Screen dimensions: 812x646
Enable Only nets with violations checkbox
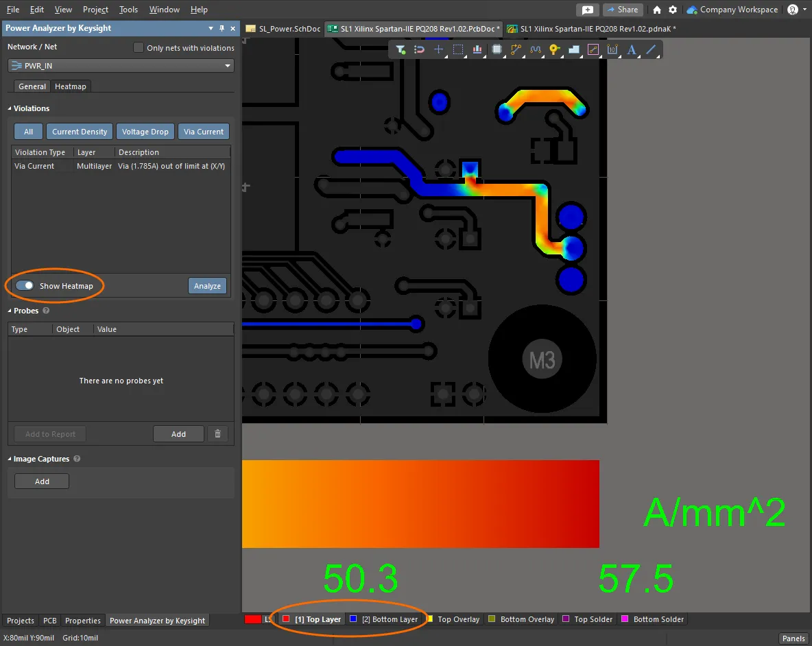139,47
